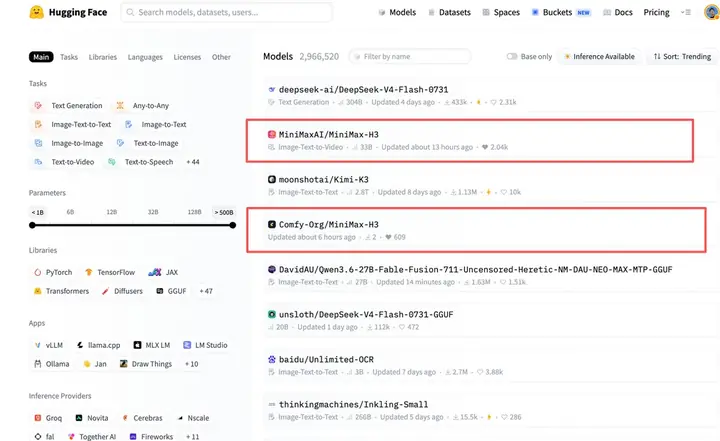Image resolution: width=720 pixels, height=441 pixels.
Task: Switch to the Tasks filter tab
Action: pos(69,57)
